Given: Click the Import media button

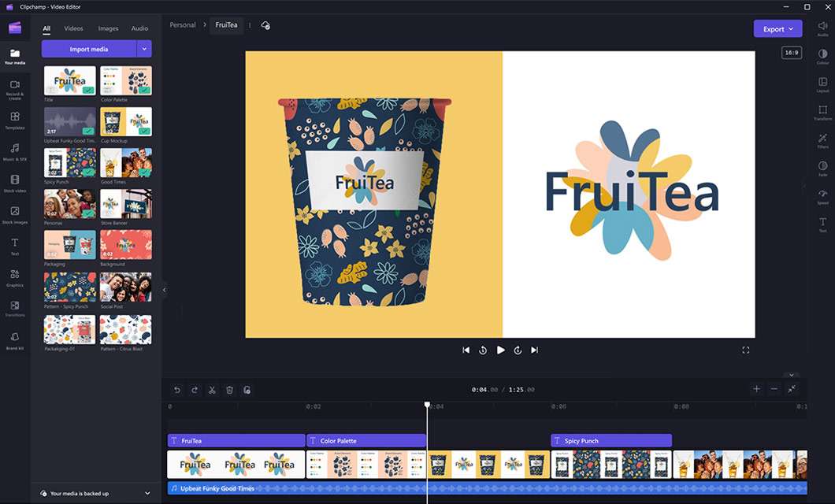Looking at the screenshot, I should click(x=89, y=49).
